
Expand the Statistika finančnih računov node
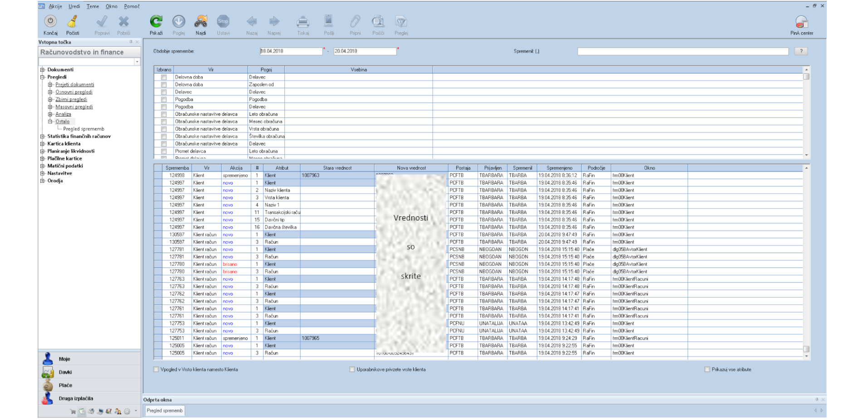(42, 137)
